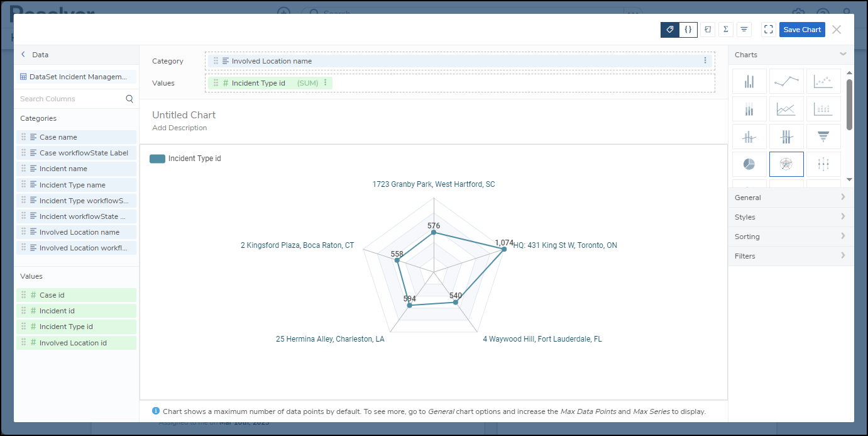
Task: Select the funnel chart type
Action: pos(823,137)
